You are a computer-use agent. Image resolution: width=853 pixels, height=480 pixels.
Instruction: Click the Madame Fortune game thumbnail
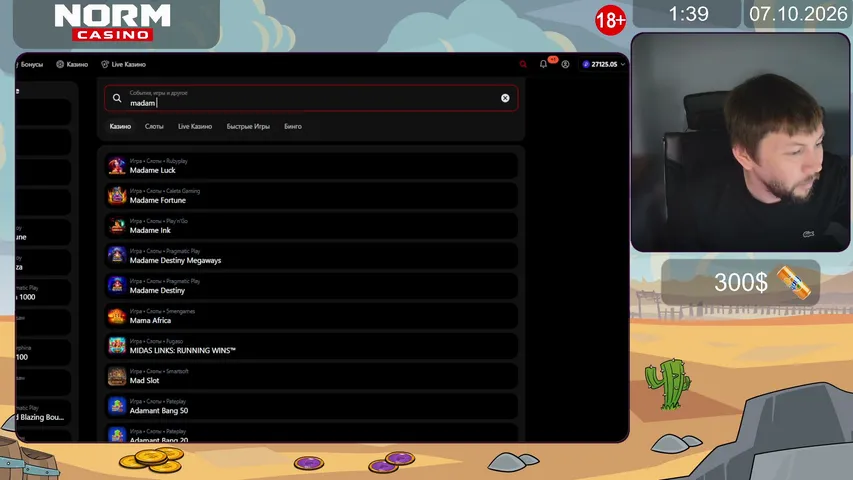117,195
